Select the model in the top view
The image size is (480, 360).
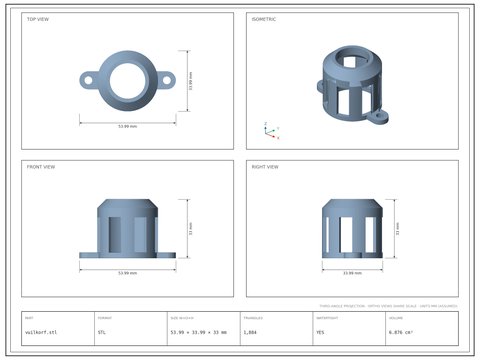[127, 81]
